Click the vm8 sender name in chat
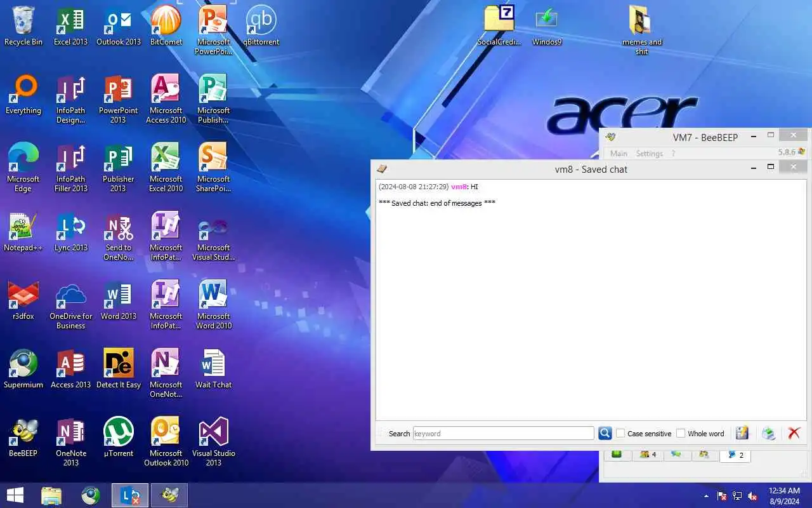812x508 pixels. 459,187
